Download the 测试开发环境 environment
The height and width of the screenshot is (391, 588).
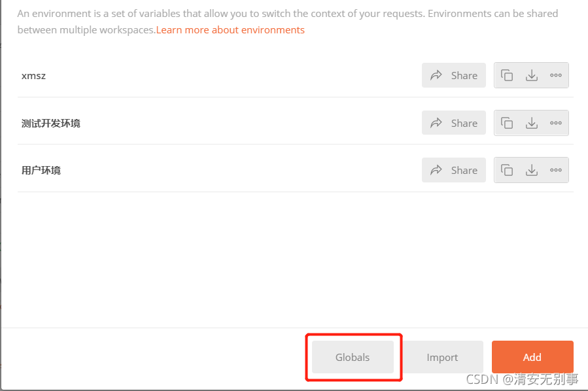coord(531,123)
